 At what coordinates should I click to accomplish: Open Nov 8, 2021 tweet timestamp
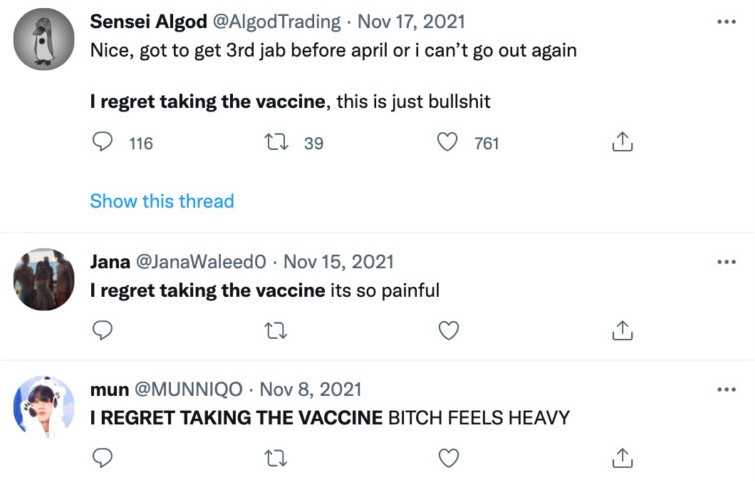click(x=310, y=389)
